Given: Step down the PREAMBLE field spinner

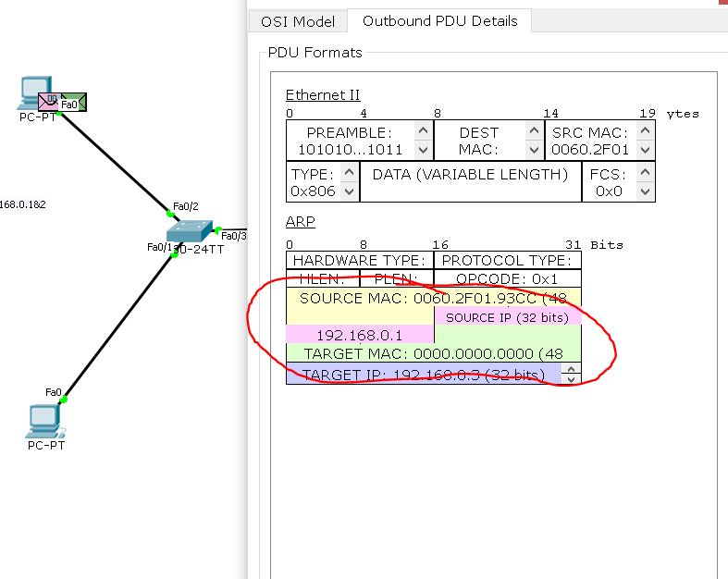Looking at the screenshot, I should click(423, 150).
